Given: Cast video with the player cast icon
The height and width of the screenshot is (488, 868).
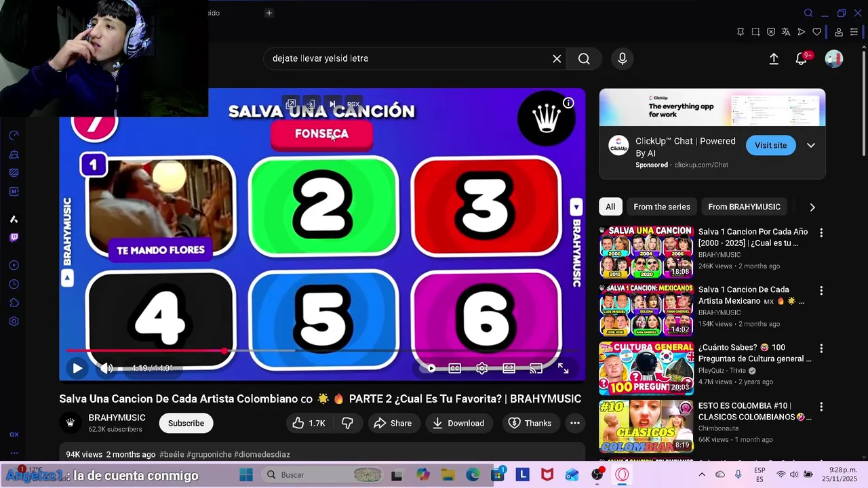Looking at the screenshot, I should (536, 368).
